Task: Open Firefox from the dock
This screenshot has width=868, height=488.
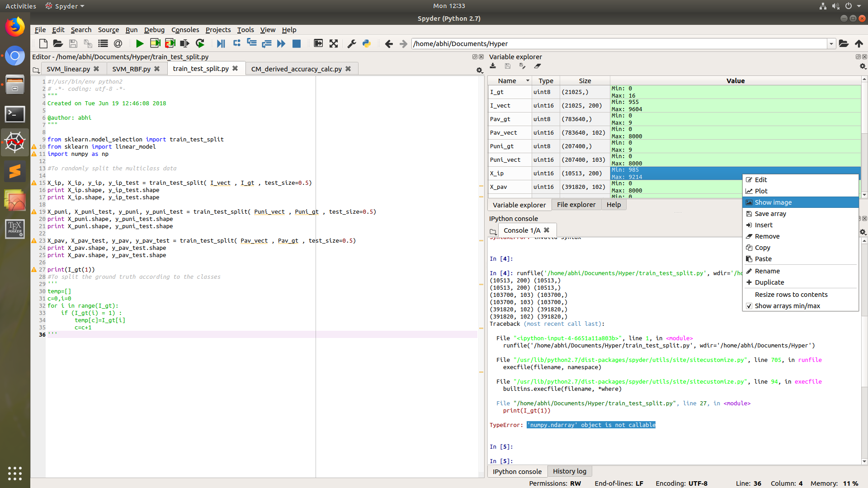Action: coord(15,27)
